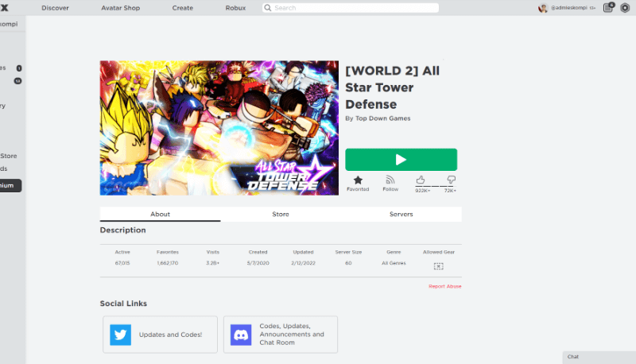Click the Twitter bird icon
Viewport: 636px width, 364px height.
(121, 335)
